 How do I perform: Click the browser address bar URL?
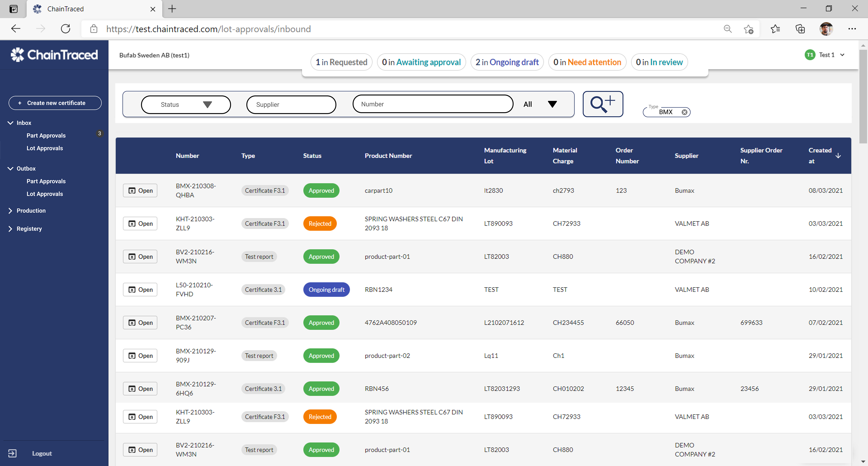coord(209,29)
